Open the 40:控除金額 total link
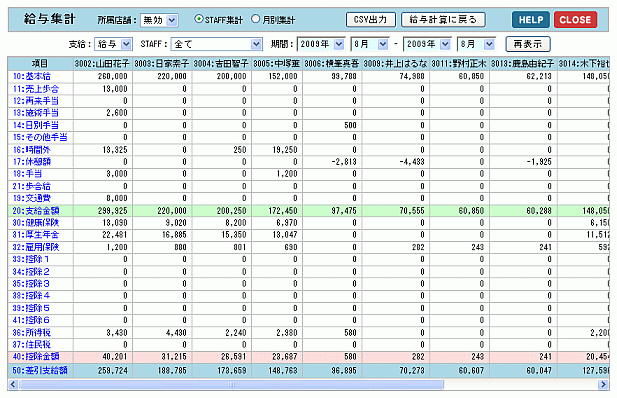This screenshot has height=398, width=617. click(36, 357)
